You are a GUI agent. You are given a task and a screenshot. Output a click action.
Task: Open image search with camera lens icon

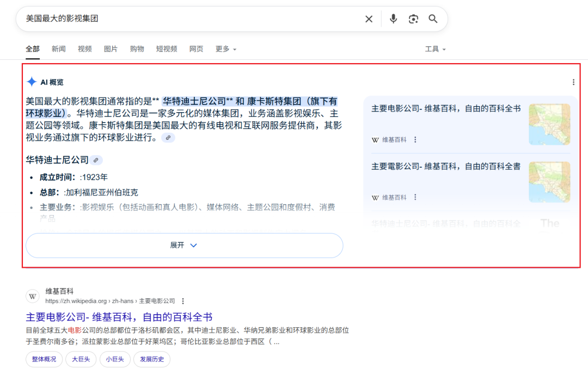click(413, 19)
